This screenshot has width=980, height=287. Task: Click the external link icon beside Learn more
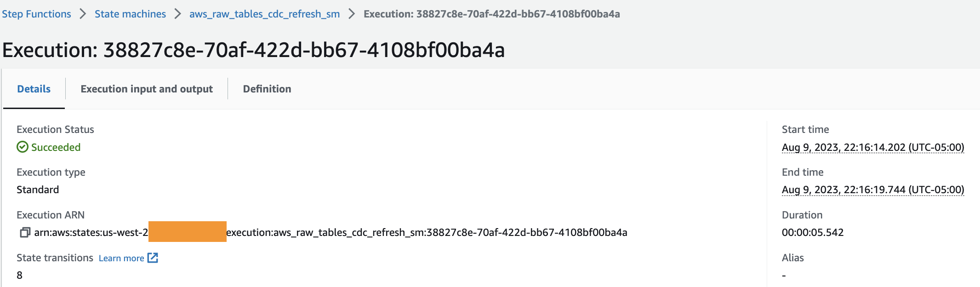coord(153,258)
